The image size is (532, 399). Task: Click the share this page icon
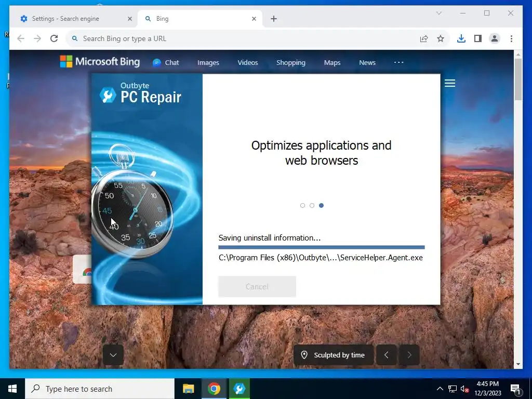[424, 38]
